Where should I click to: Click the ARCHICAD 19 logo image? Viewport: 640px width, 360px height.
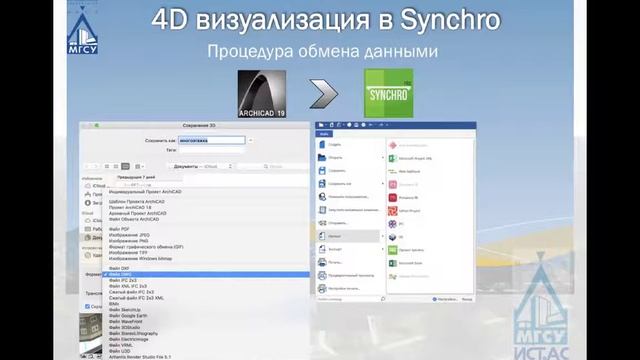click(x=262, y=94)
